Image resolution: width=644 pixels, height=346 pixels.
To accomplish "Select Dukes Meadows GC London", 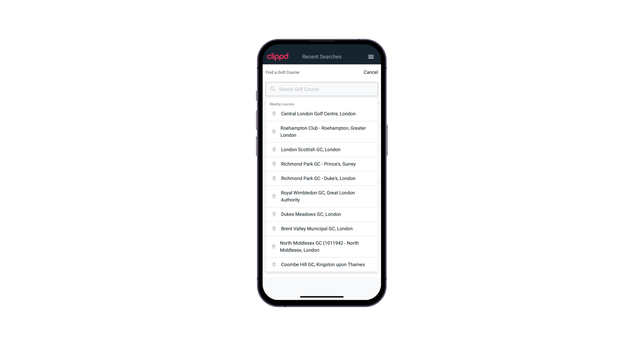I will (322, 214).
